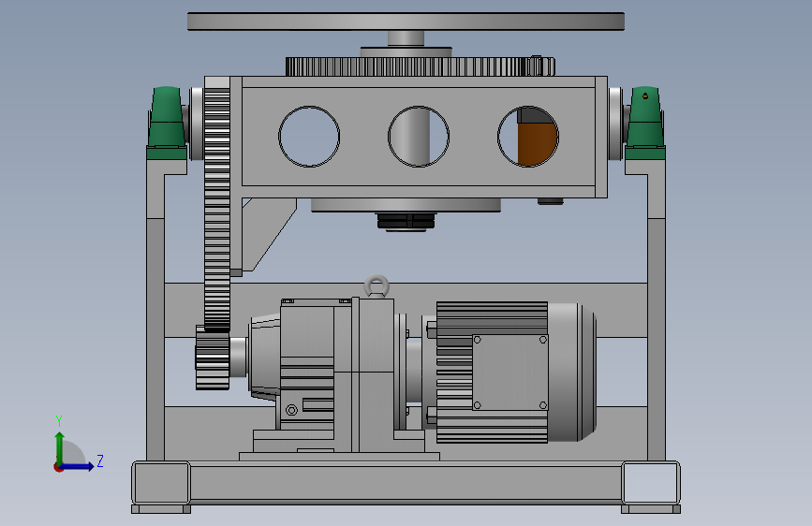Select the bottom base frame beam
The image size is (812, 526).
tap(406, 481)
